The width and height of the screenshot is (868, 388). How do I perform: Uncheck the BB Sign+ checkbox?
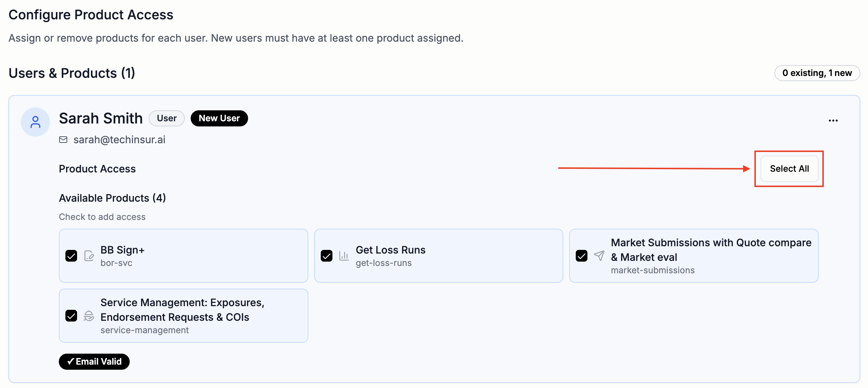[71, 256]
